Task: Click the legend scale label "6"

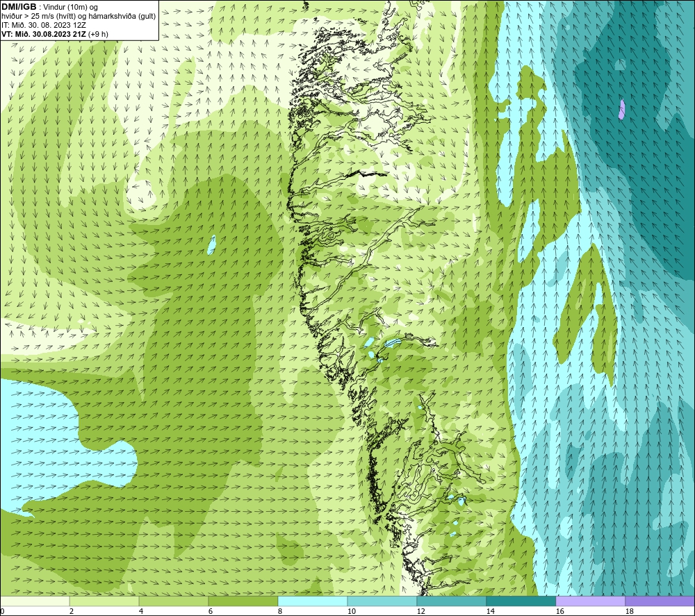Action: click(x=211, y=612)
